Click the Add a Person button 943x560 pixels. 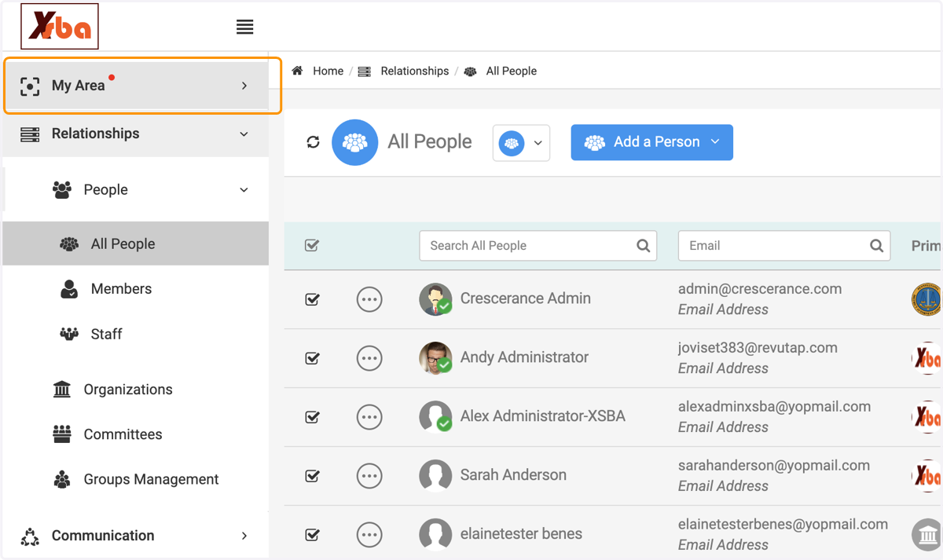(651, 142)
